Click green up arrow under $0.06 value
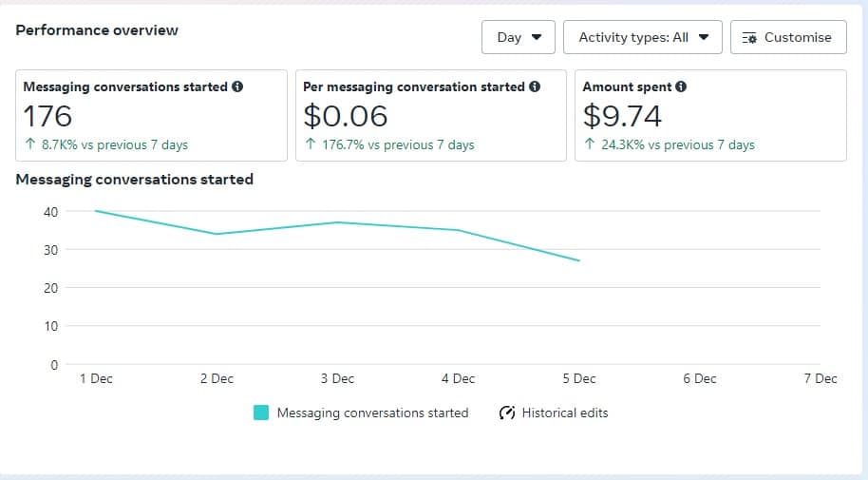This screenshot has width=868, height=480. pos(311,145)
